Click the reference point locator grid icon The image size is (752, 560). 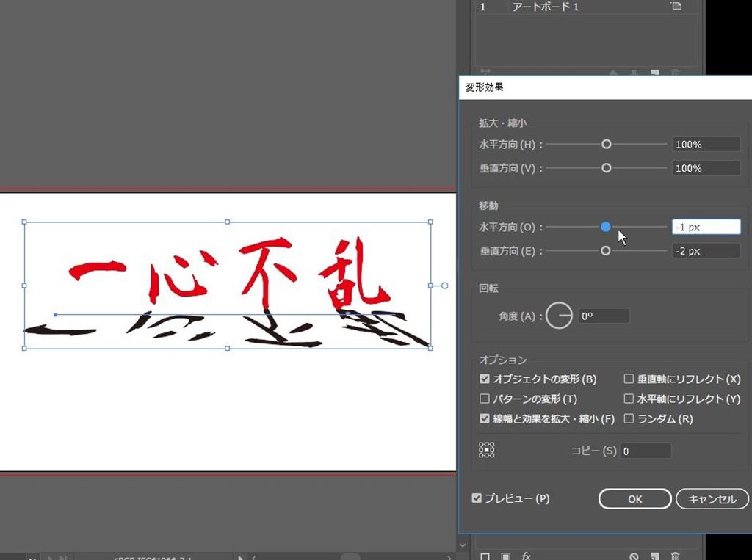(x=486, y=450)
